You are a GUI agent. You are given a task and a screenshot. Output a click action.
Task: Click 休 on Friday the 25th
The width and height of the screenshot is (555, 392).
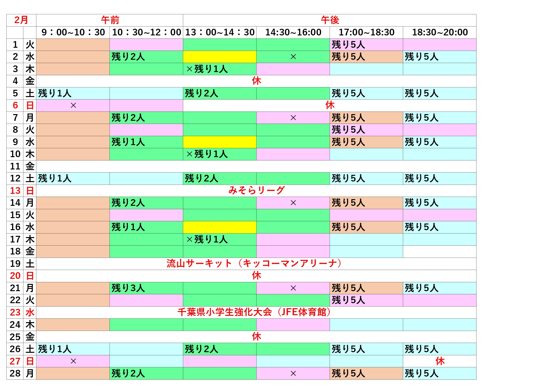click(x=257, y=337)
